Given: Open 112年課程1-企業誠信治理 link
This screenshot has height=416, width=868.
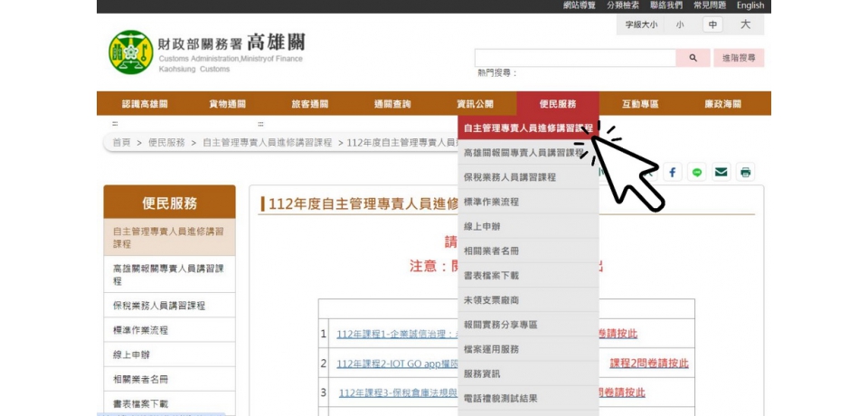Looking at the screenshot, I should (398, 334).
